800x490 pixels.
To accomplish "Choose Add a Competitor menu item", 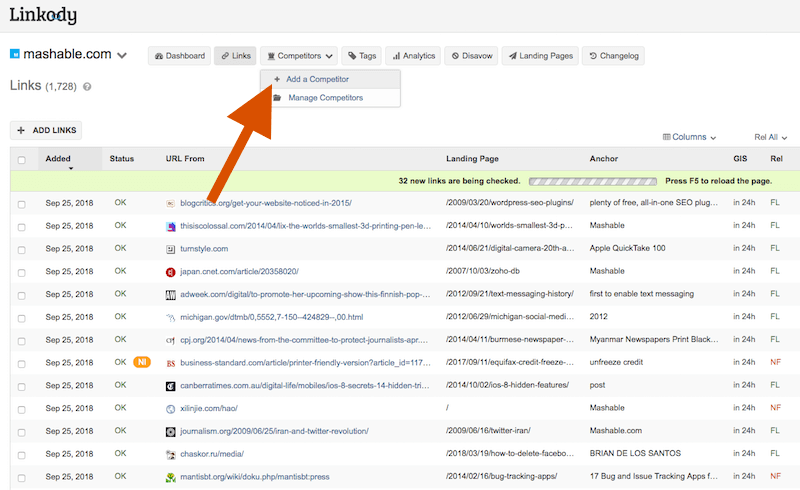I will click(x=330, y=79).
